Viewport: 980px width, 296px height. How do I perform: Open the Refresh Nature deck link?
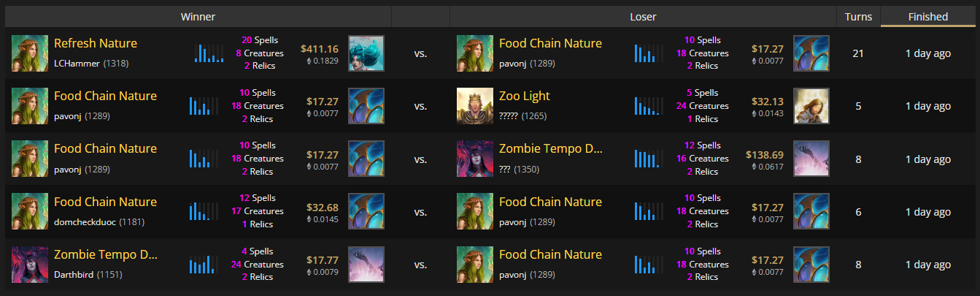[96, 43]
